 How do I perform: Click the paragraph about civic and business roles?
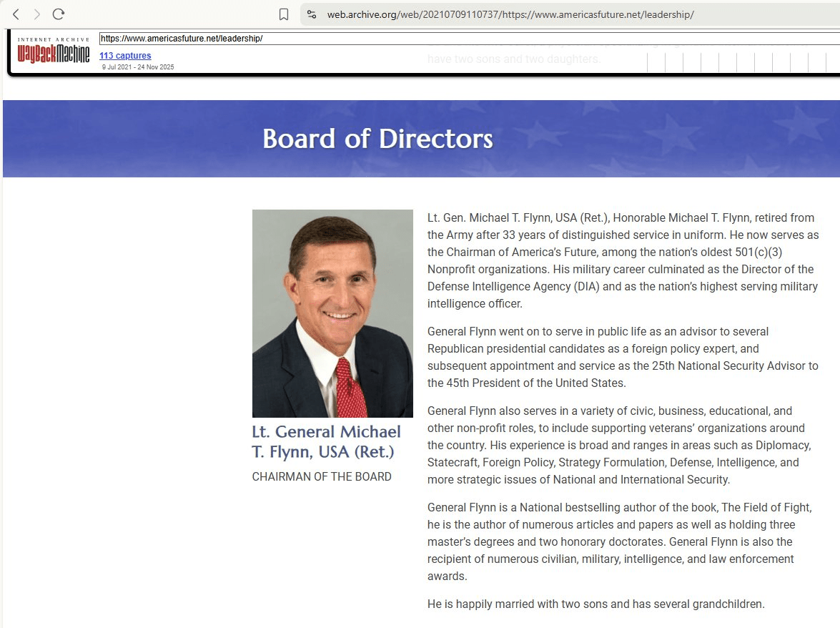point(618,445)
